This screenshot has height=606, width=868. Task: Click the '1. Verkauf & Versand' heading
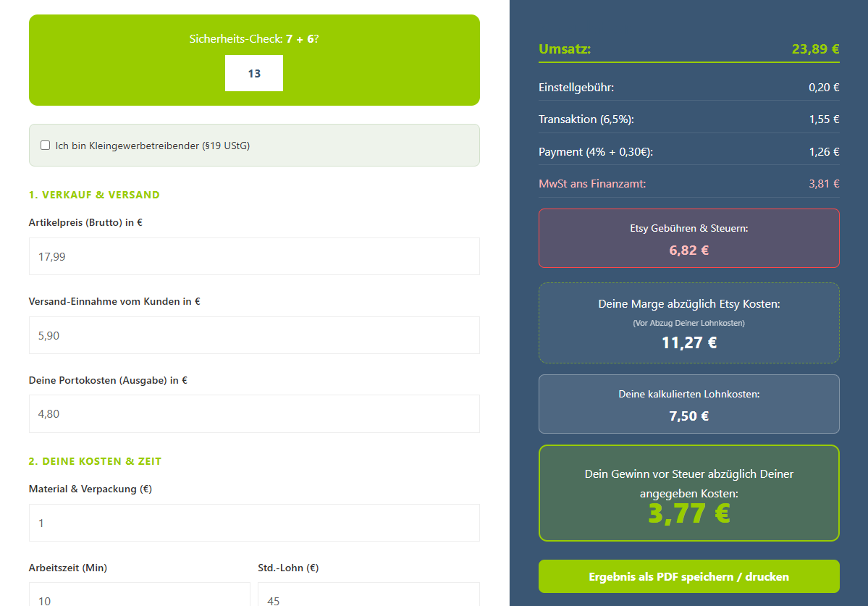94,195
